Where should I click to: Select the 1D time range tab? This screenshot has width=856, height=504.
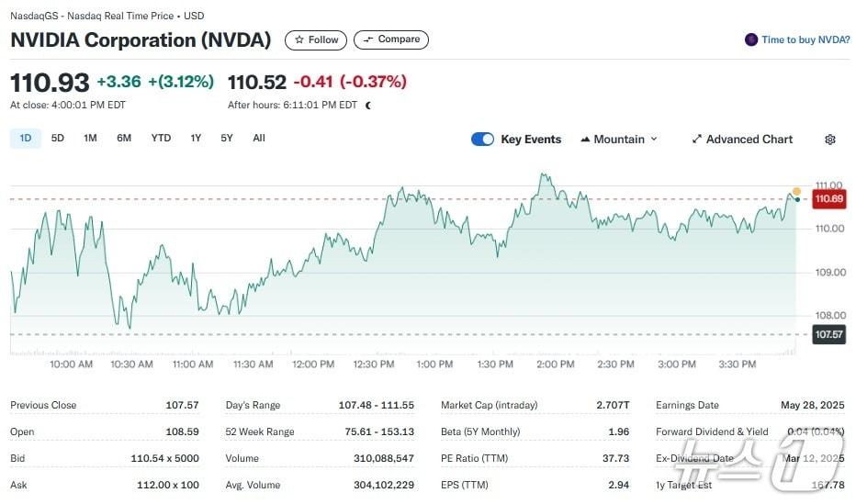click(26, 139)
